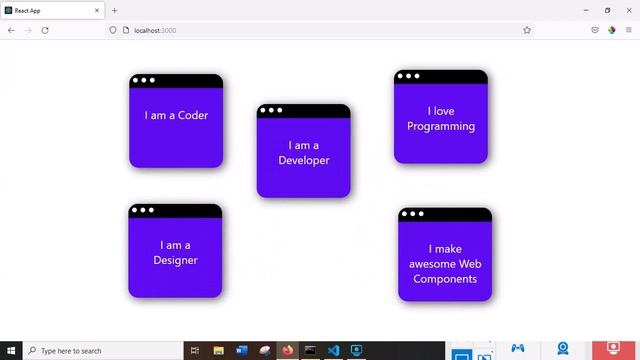640x360 pixels.
Task: Minimize the browser window
Action: [586, 11]
